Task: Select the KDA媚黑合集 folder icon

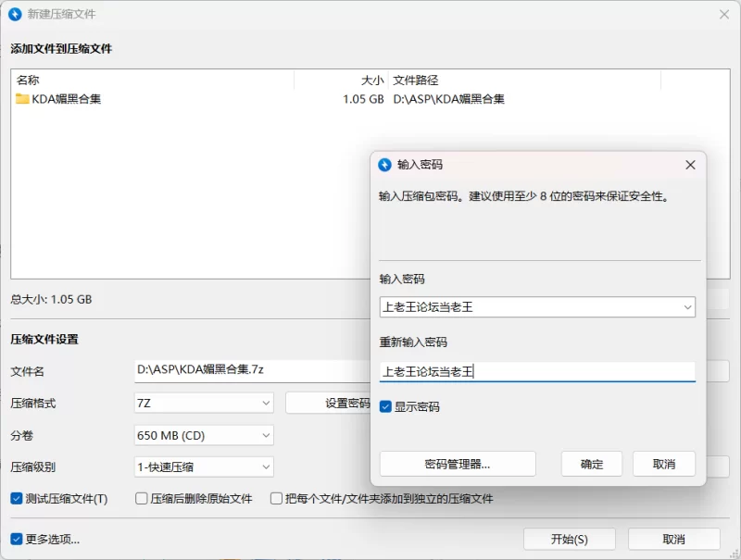Action: click(22, 99)
